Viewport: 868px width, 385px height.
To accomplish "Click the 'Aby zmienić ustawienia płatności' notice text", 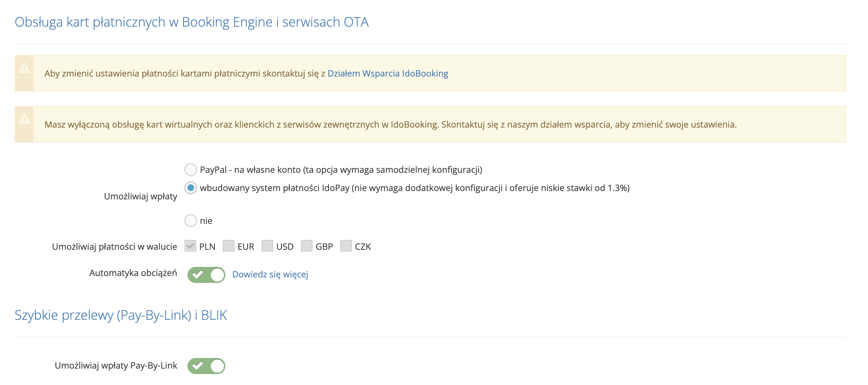I will point(185,73).
